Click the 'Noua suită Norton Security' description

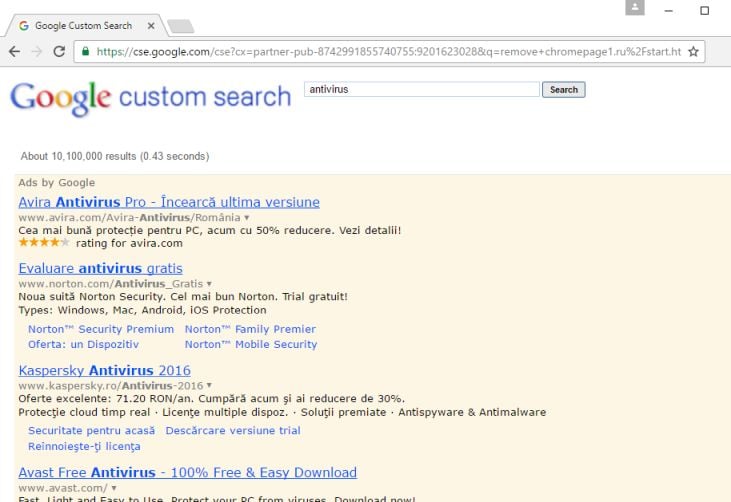coord(183,296)
